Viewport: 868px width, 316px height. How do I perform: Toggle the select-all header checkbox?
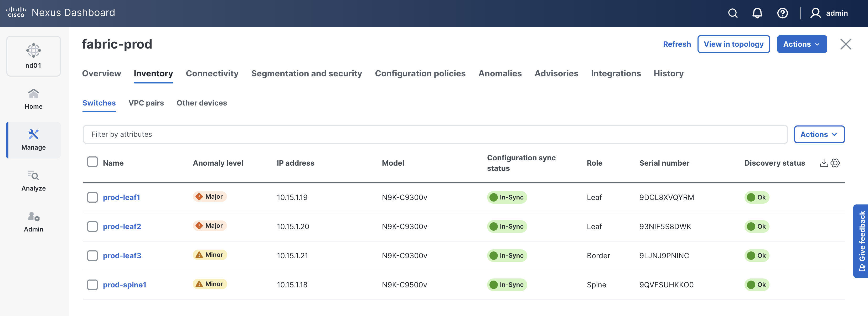click(92, 162)
